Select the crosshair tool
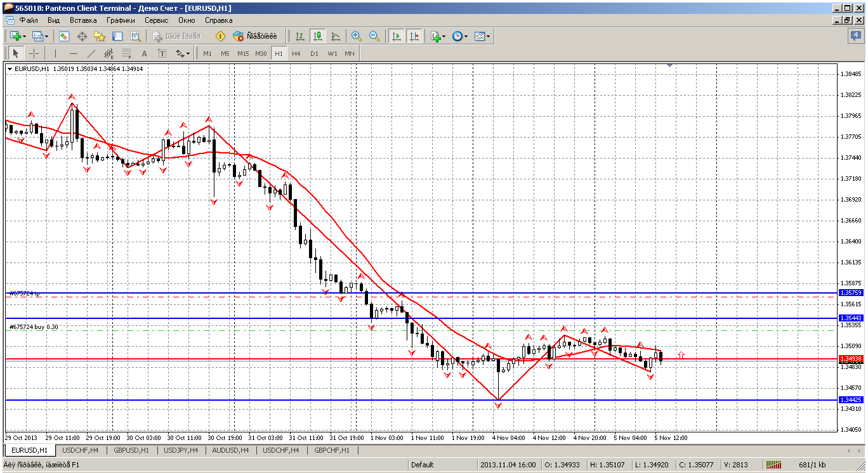The width and height of the screenshot is (868, 473). click(x=34, y=53)
